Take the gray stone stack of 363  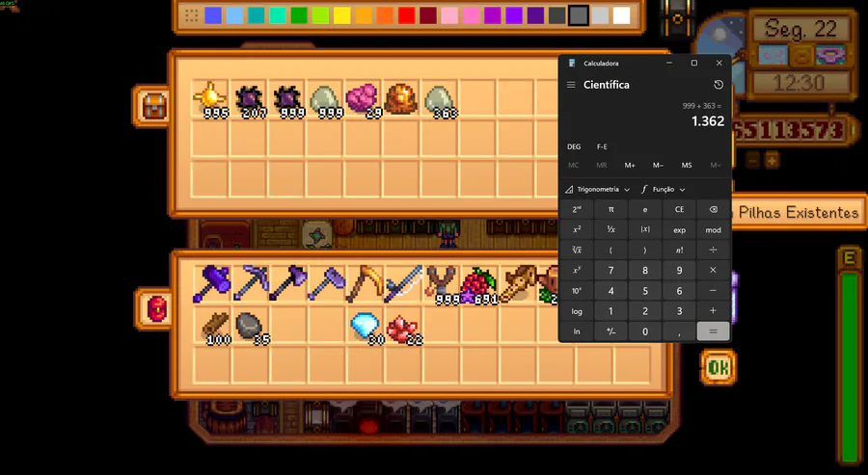(440, 99)
